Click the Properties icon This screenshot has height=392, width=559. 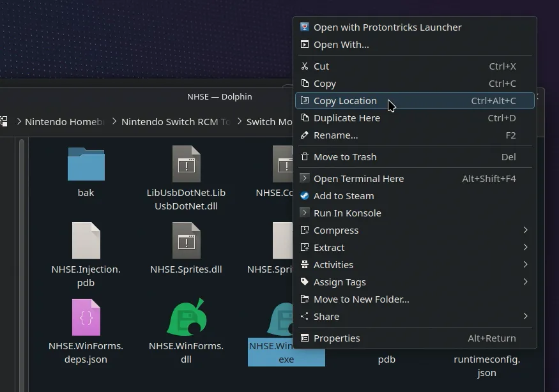pos(305,338)
